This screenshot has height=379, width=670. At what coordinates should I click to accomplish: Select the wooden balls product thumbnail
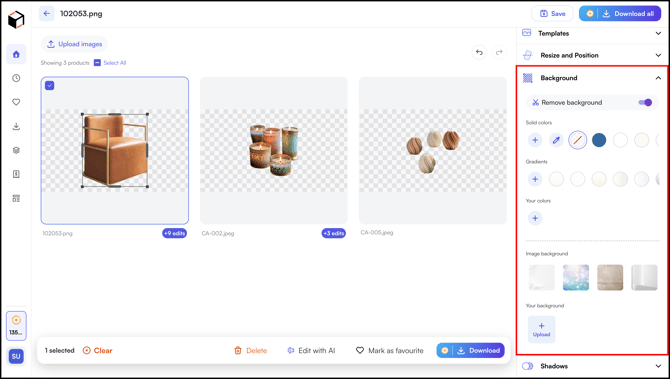coord(433,150)
